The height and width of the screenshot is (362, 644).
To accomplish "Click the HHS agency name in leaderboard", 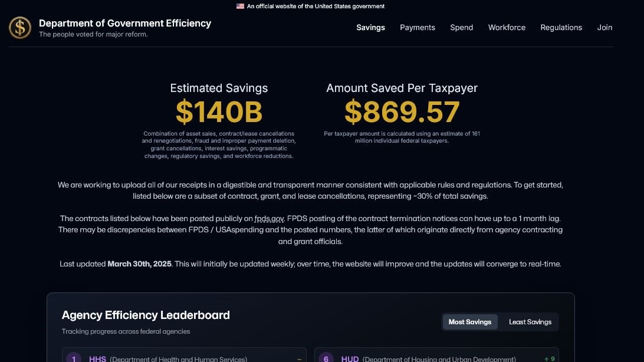I will [x=98, y=359].
